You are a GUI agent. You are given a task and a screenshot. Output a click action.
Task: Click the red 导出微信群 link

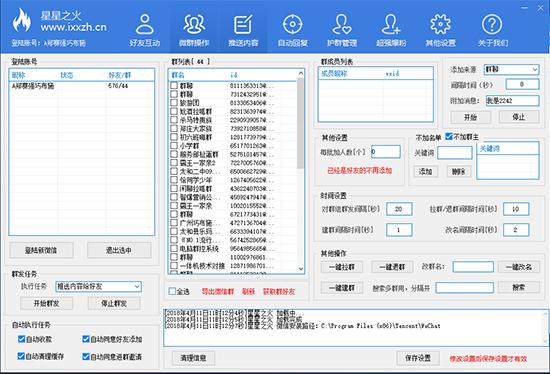(x=218, y=292)
